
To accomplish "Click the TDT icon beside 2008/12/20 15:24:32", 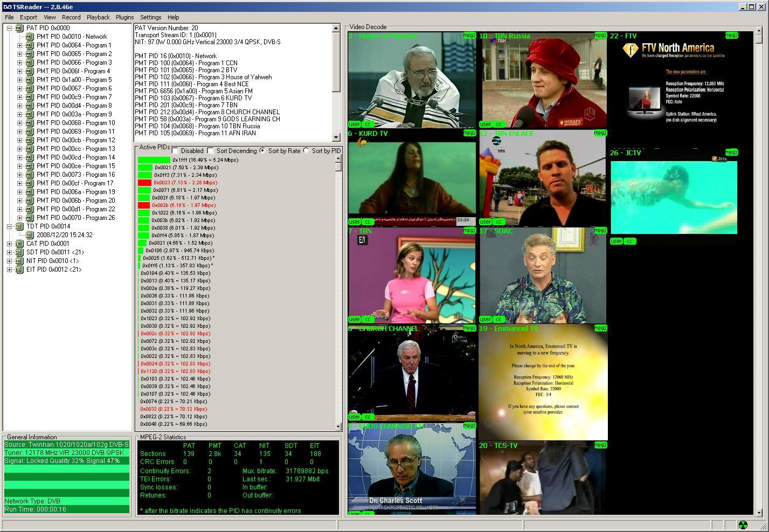I will pyautogui.click(x=30, y=235).
